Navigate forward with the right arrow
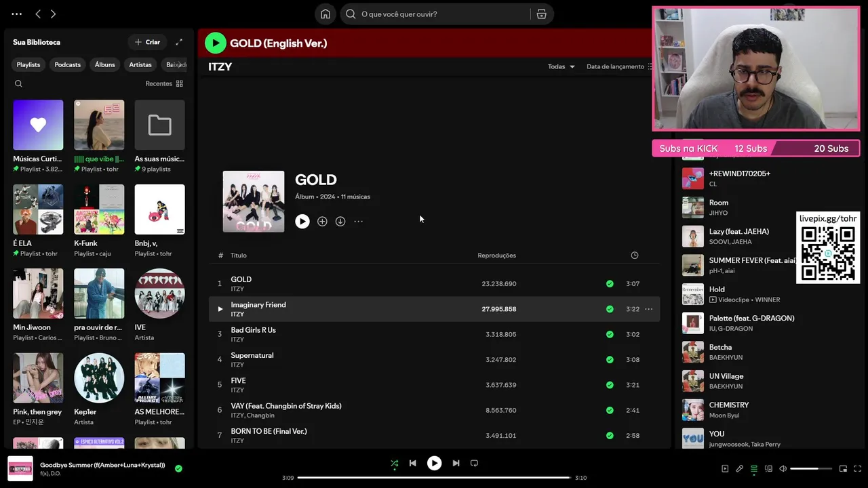This screenshot has height=488, width=868. click(x=54, y=14)
